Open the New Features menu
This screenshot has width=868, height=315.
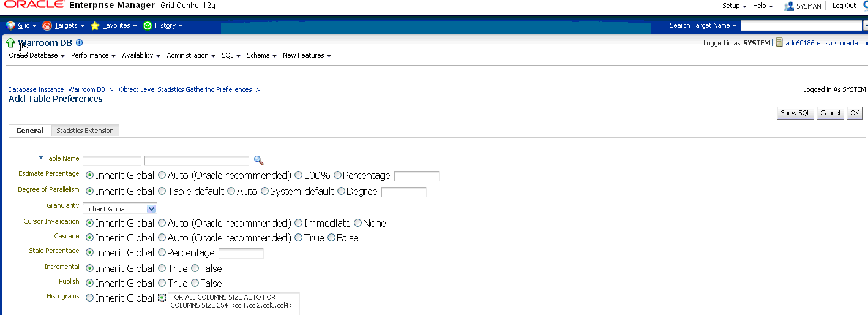point(307,55)
